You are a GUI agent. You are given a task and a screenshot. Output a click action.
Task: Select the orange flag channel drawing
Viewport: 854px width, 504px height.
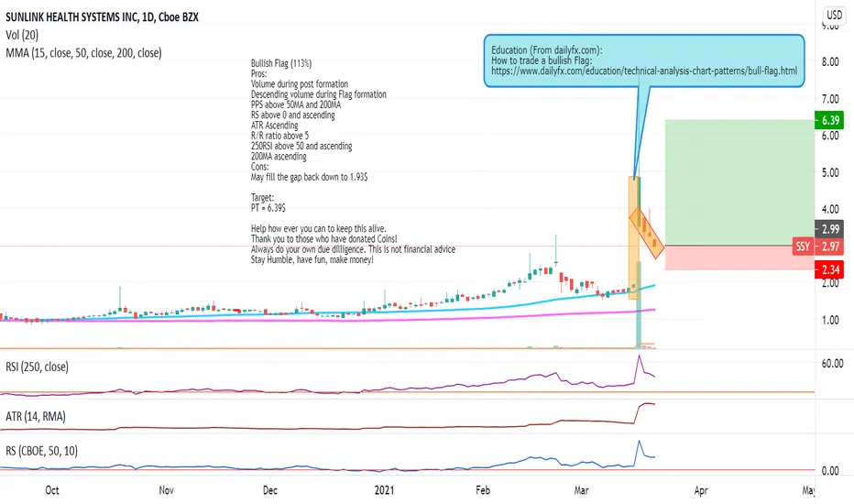(647, 233)
